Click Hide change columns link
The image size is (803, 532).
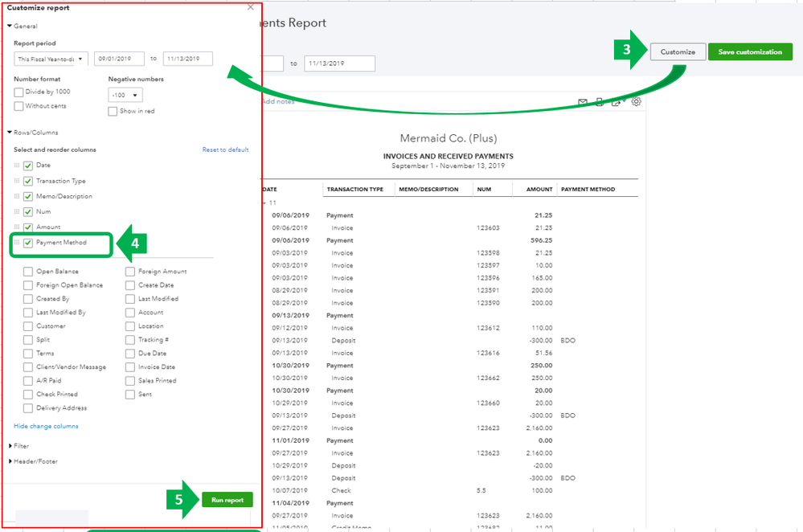pos(46,426)
